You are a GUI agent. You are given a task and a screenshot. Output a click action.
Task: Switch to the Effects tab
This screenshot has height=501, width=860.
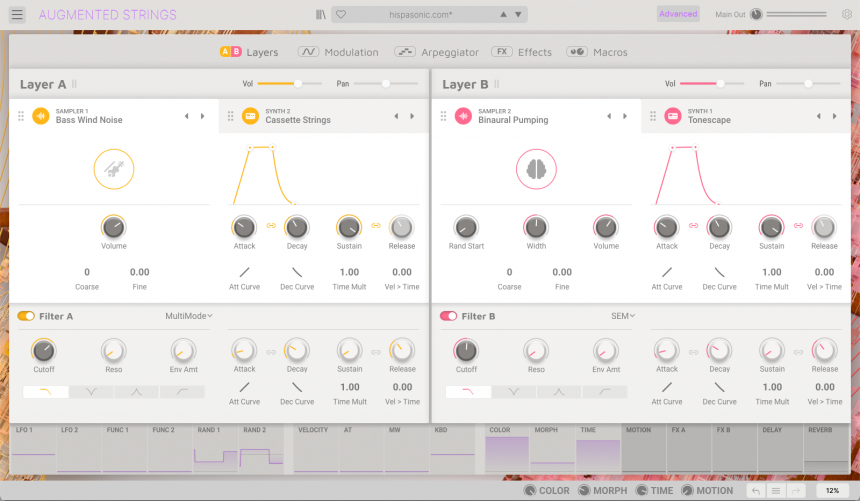pyautogui.click(x=522, y=52)
